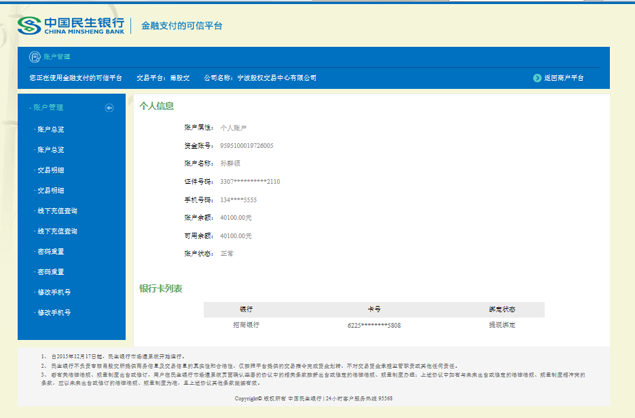This screenshot has width=635, height=418.
Task: Click the masked ID number 3307***********2110
Action: (x=250, y=181)
